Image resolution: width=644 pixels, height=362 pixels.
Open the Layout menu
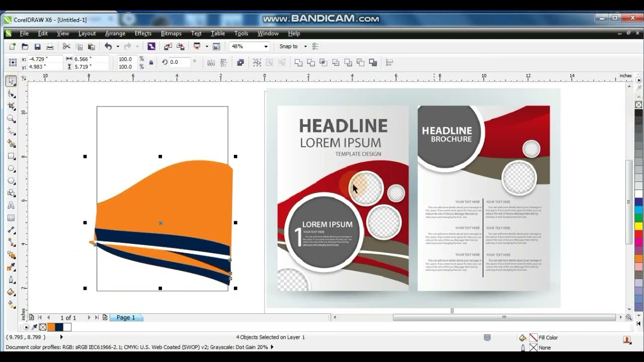pyautogui.click(x=87, y=33)
